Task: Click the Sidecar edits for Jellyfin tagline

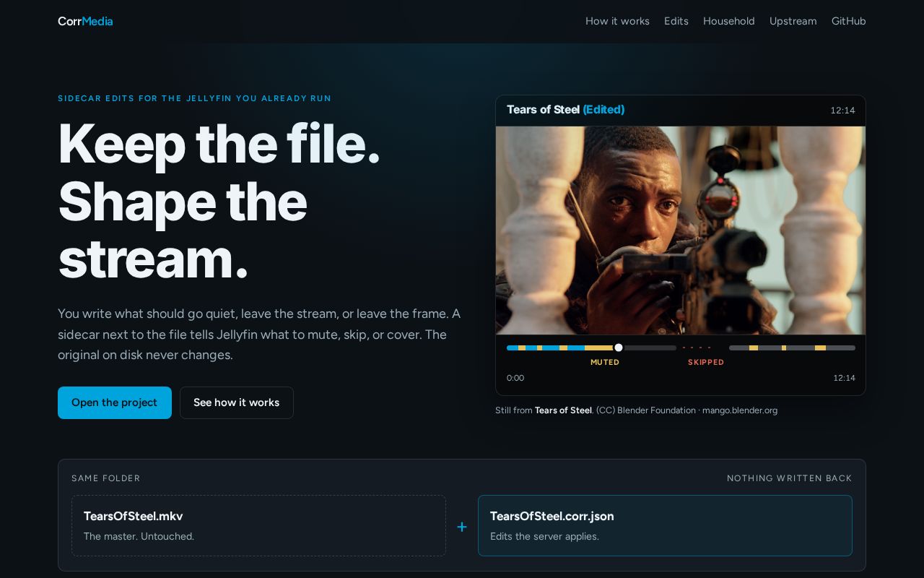Action: [x=195, y=98]
